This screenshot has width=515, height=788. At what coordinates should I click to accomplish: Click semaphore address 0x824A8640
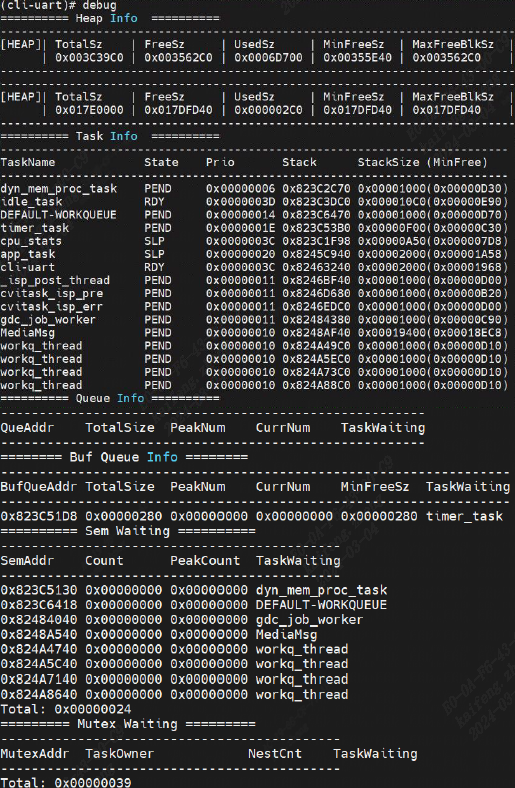coord(39,695)
